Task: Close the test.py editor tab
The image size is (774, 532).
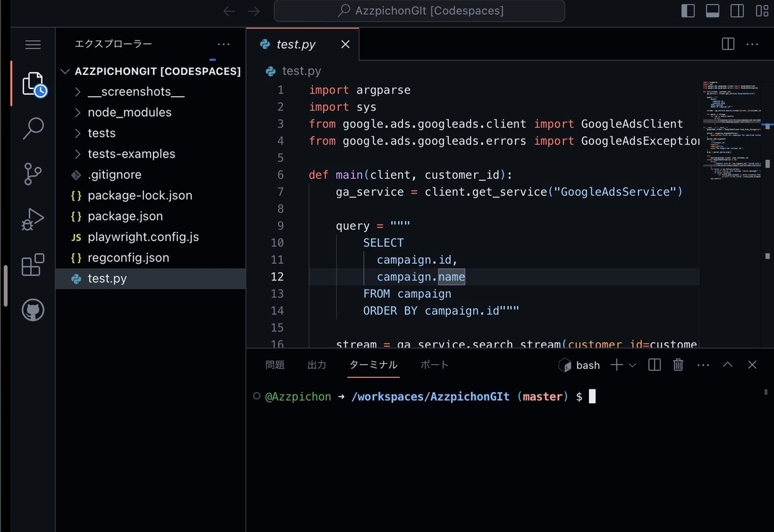Action: 345,44
